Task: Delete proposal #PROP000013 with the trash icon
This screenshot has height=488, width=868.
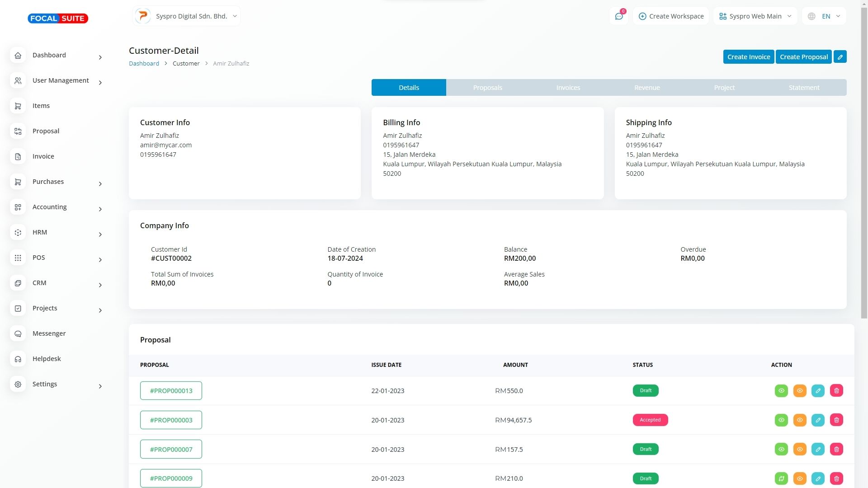Action: tap(836, 391)
